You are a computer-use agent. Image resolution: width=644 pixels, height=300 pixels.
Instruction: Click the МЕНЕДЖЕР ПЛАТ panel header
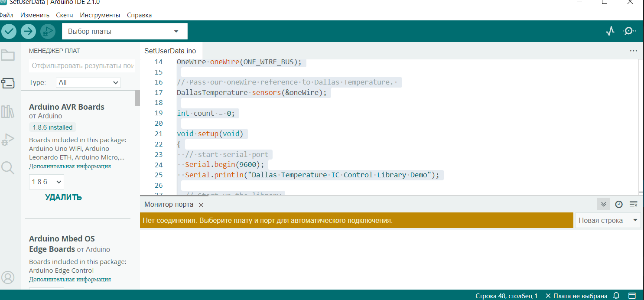click(x=55, y=51)
